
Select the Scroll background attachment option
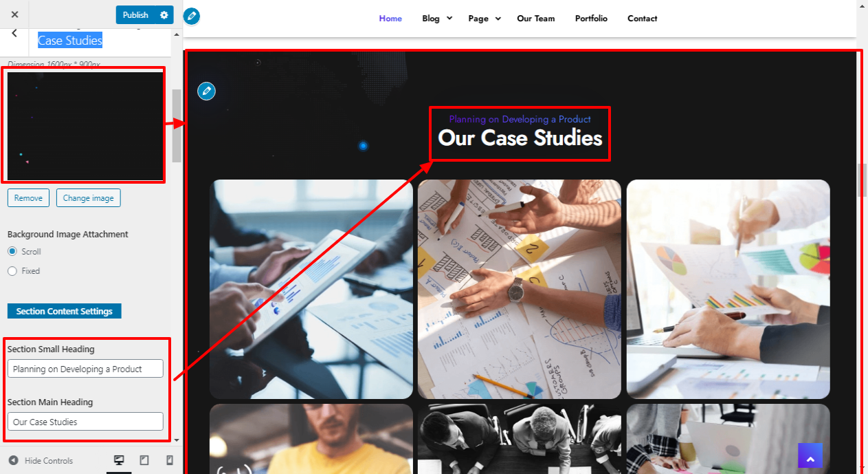point(12,252)
